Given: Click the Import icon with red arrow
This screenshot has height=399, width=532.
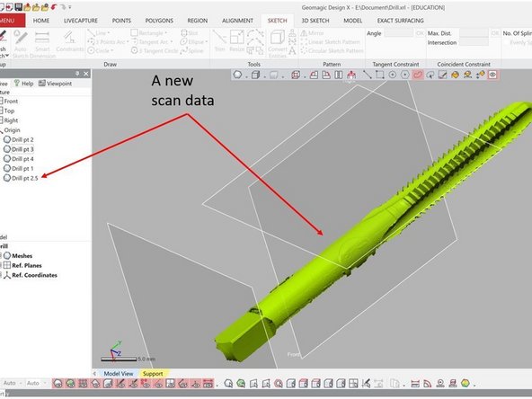Looking at the screenshot, I should (10, 7).
